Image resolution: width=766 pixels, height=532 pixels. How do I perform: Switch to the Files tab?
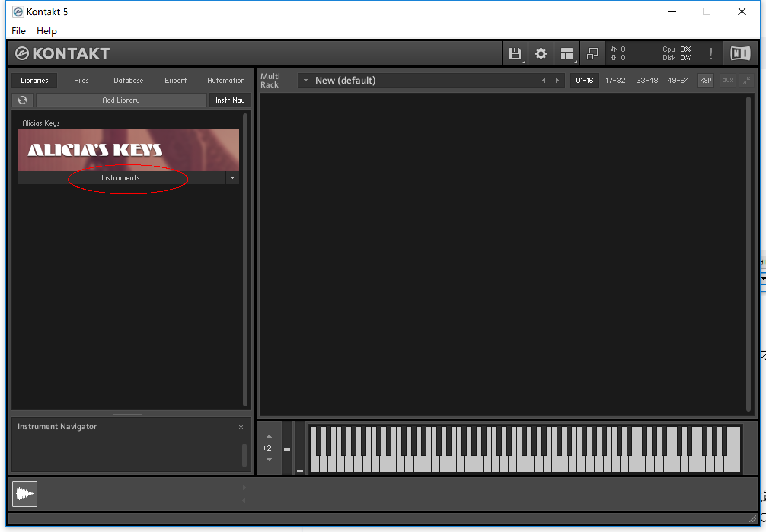(81, 80)
